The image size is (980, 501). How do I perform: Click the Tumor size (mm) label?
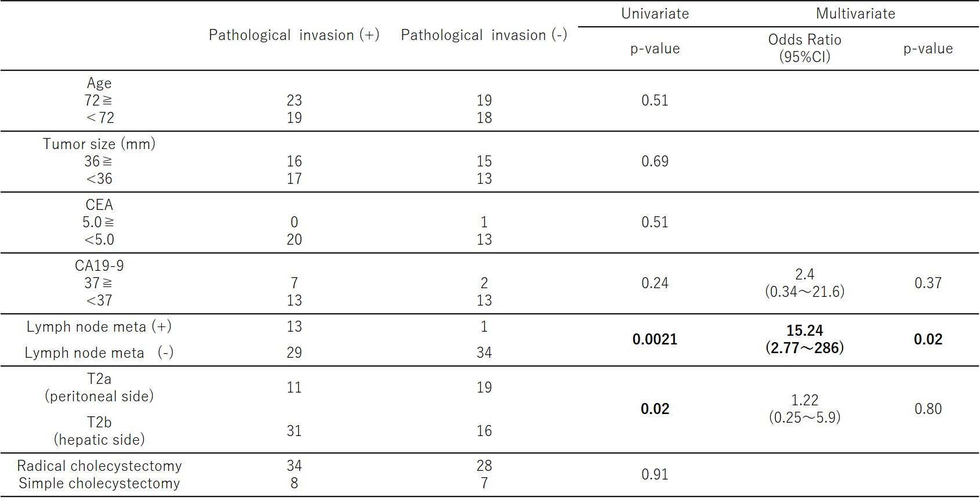pos(99,144)
